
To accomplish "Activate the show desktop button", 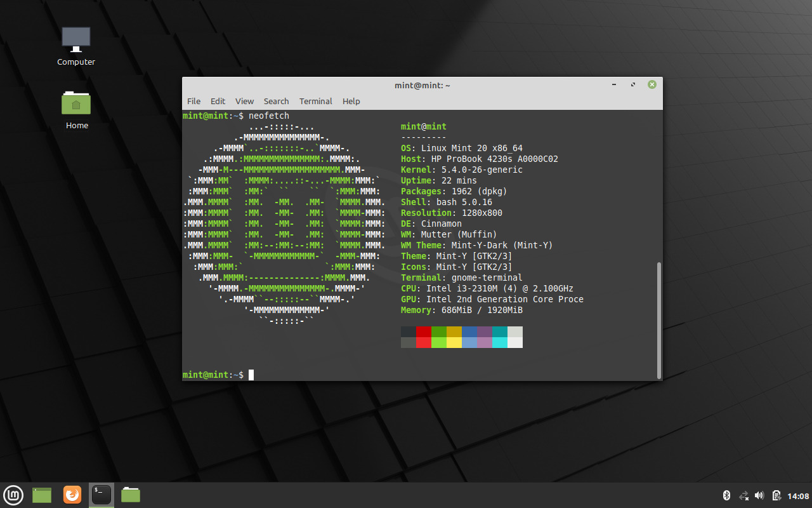I will [x=41, y=495].
